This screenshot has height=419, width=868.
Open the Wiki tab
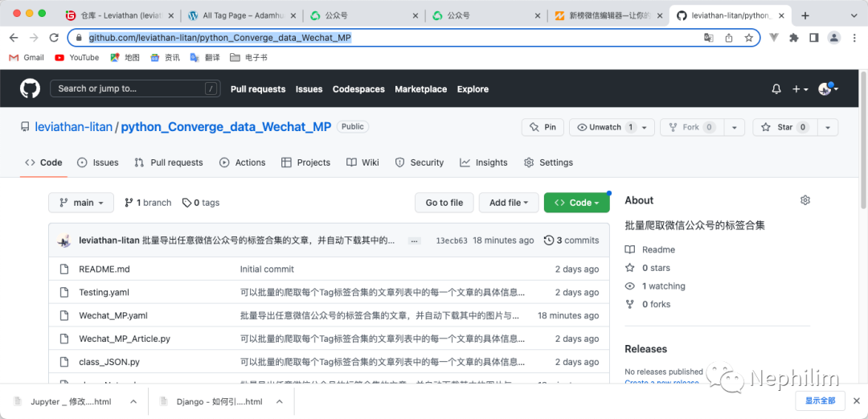[362, 162]
